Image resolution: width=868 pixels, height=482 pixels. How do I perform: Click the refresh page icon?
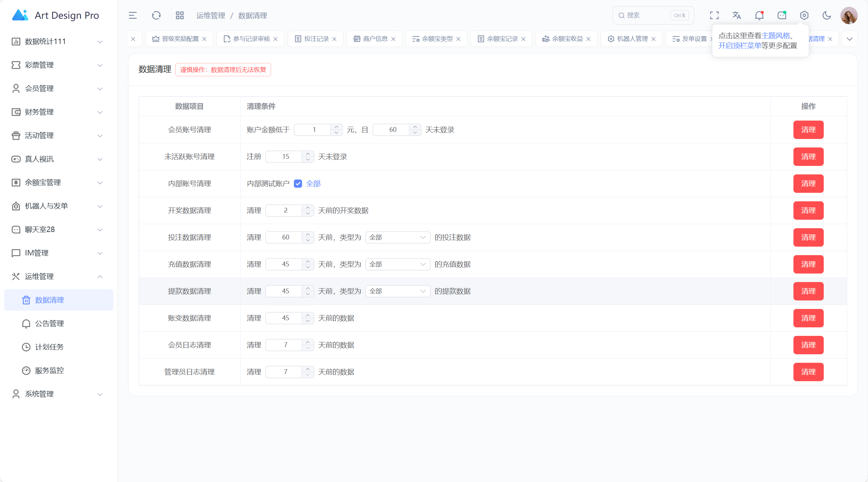156,15
